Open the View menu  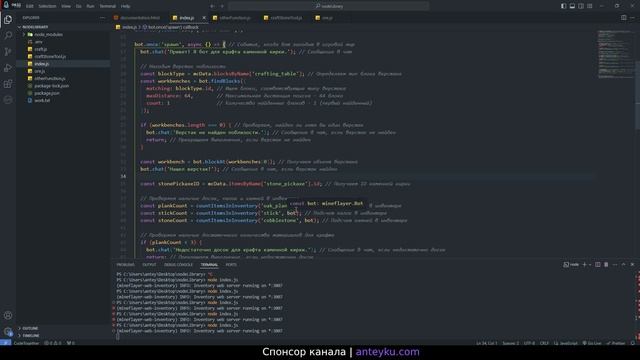[66, 6]
